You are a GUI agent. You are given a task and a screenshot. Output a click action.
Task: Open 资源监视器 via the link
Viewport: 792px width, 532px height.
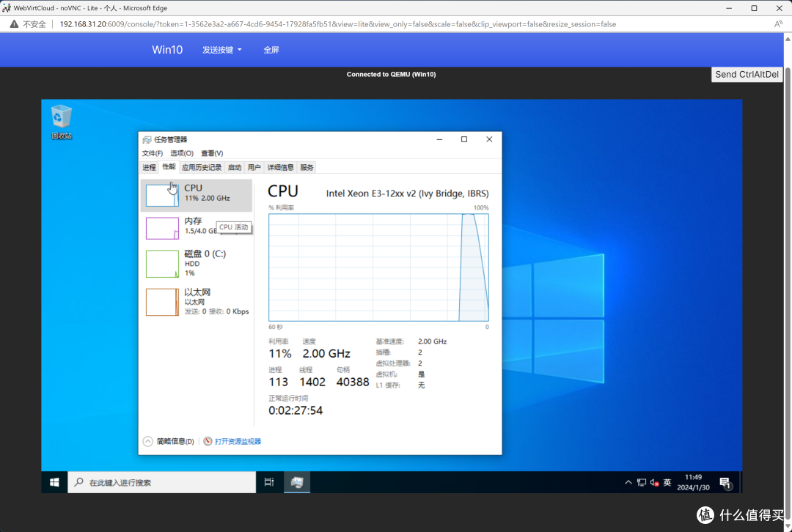click(x=240, y=441)
